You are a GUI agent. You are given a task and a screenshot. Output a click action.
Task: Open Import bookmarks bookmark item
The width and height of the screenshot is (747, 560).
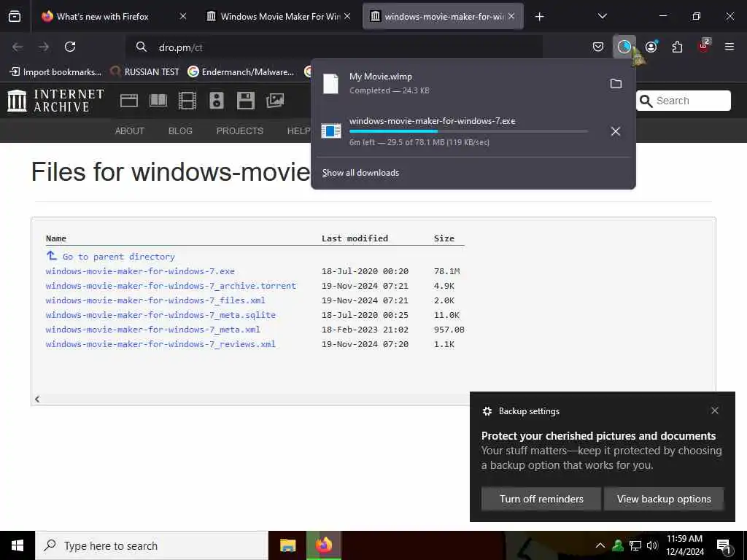click(55, 72)
